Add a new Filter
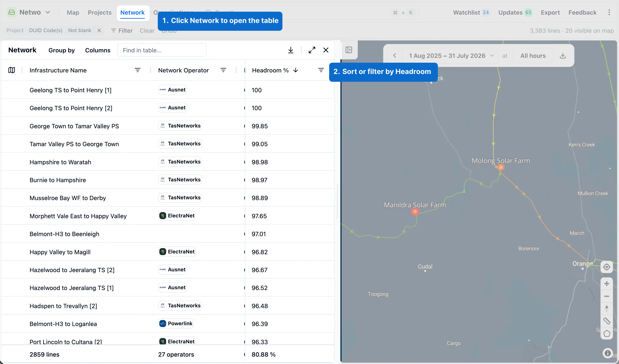The image size is (619, 364). (x=122, y=31)
